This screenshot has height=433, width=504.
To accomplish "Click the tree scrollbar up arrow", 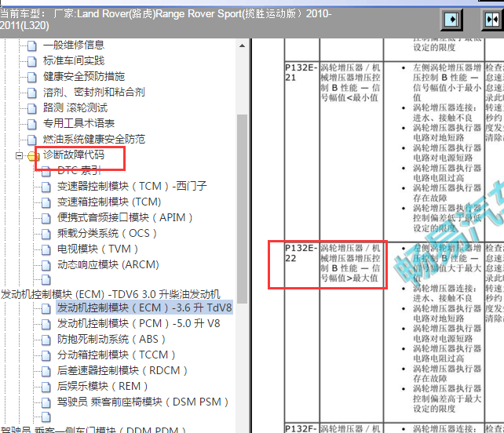I will click(242, 45).
